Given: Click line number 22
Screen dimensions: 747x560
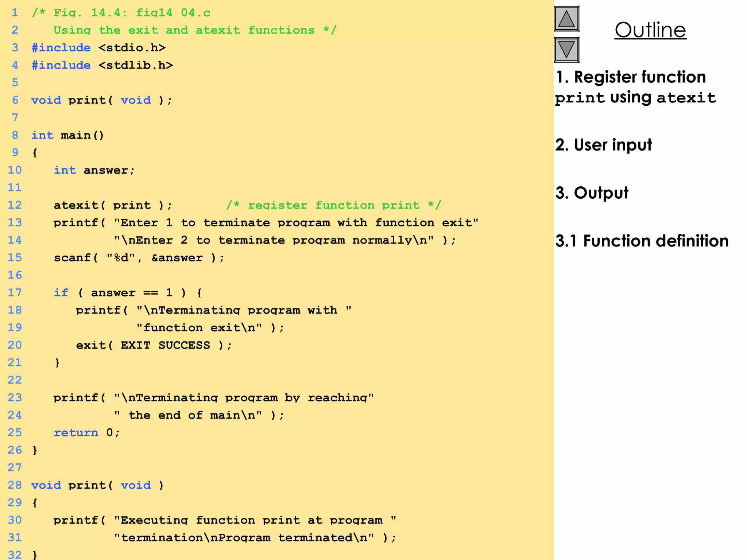Looking at the screenshot, I should pos(15,380).
